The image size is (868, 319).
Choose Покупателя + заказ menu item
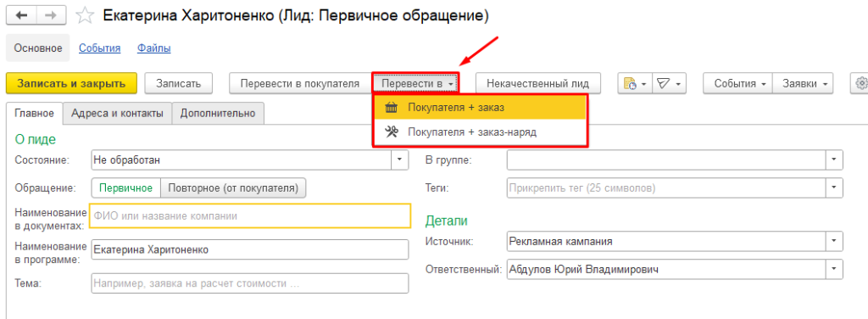point(480,108)
